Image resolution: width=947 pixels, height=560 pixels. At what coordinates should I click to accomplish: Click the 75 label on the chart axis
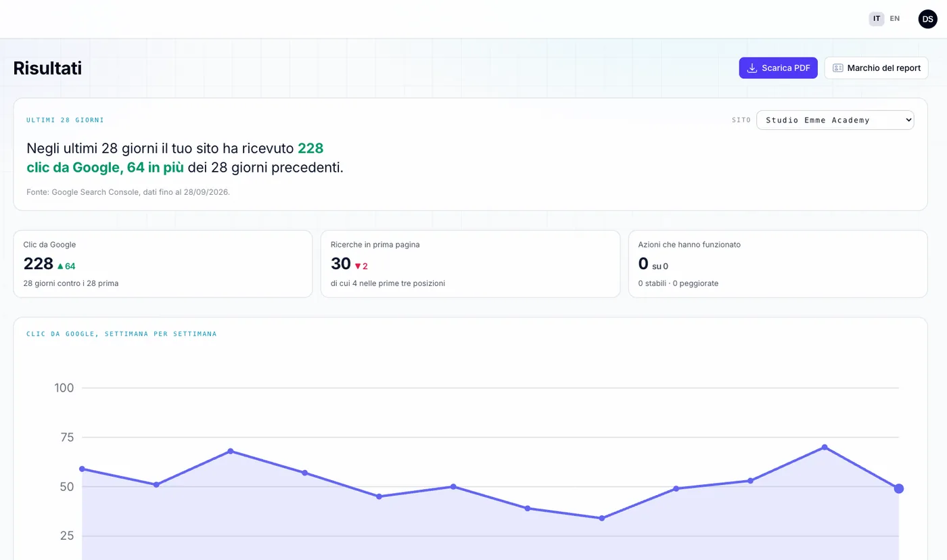(x=67, y=438)
